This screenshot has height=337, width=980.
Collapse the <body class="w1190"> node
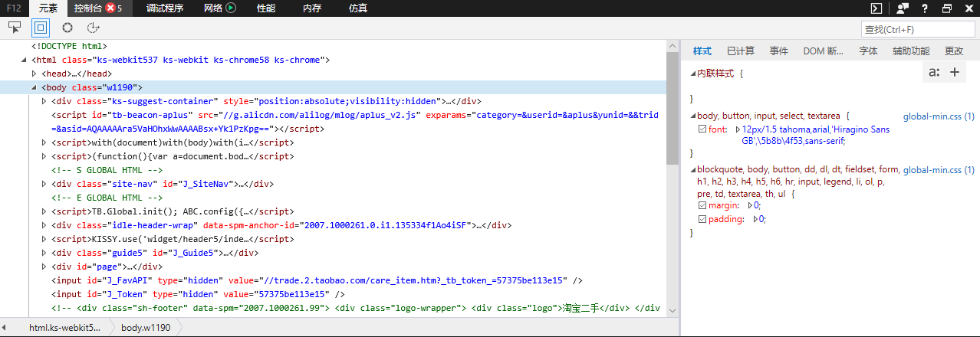click(34, 87)
